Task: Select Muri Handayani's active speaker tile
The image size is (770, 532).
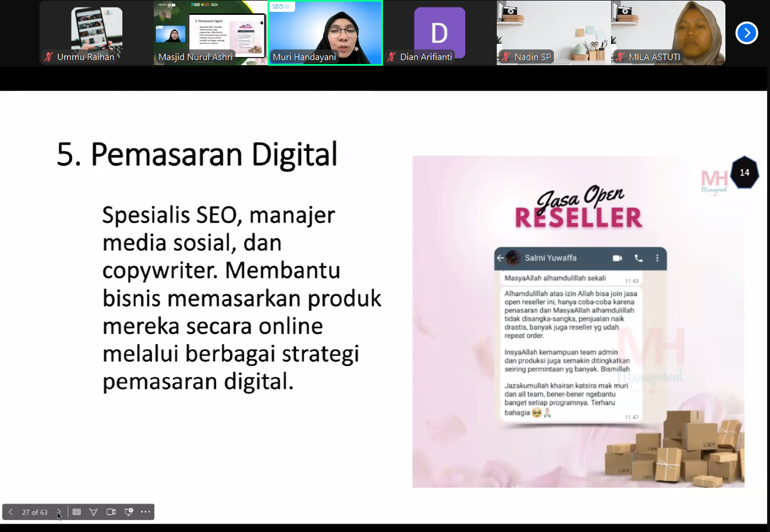Action: click(x=325, y=33)
